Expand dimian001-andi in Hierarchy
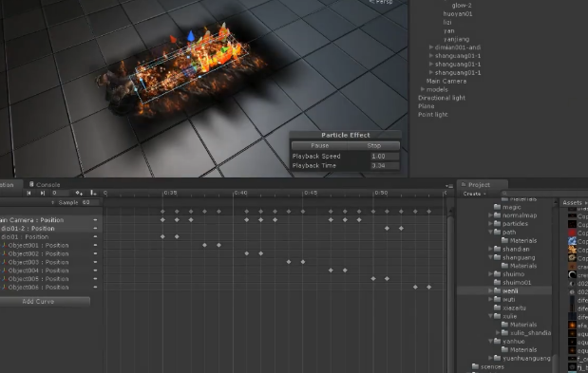The image size is (588, 373). [x=431, y=47]
